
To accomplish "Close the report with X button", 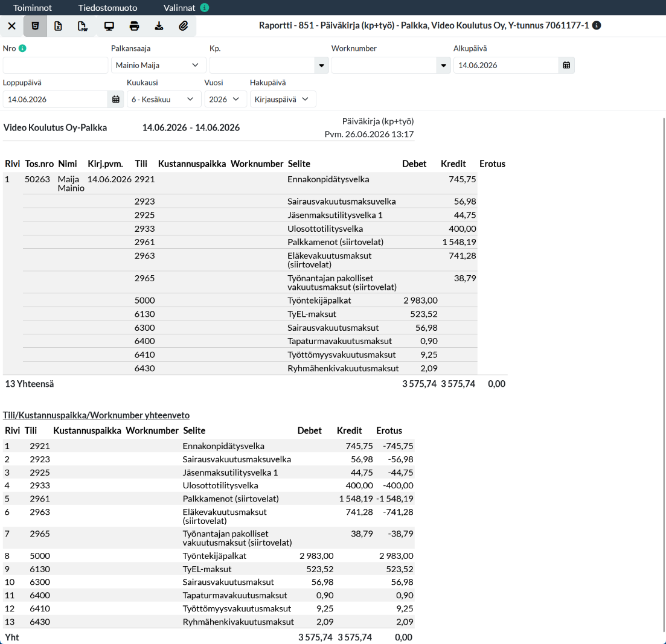I will click(12, 26).
